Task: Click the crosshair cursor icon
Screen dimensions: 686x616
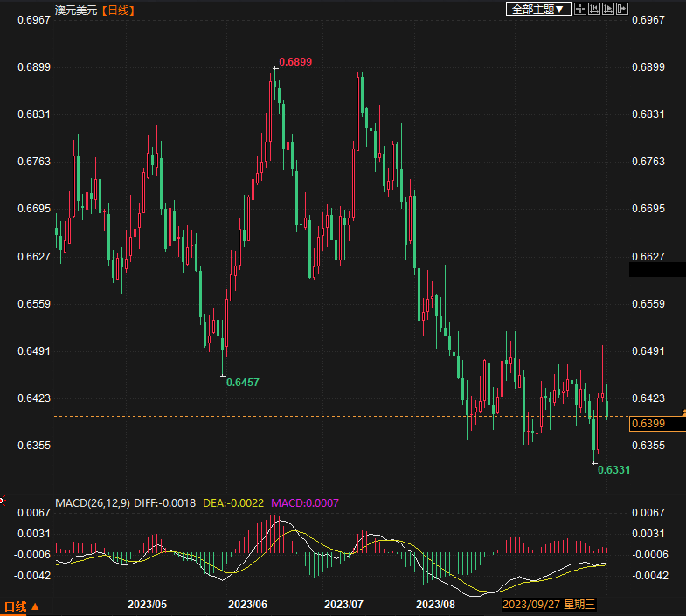Action: (581, 9)
